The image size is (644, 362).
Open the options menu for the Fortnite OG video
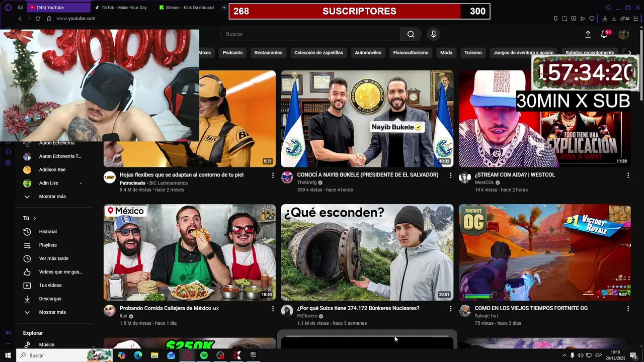pos(628,309)
